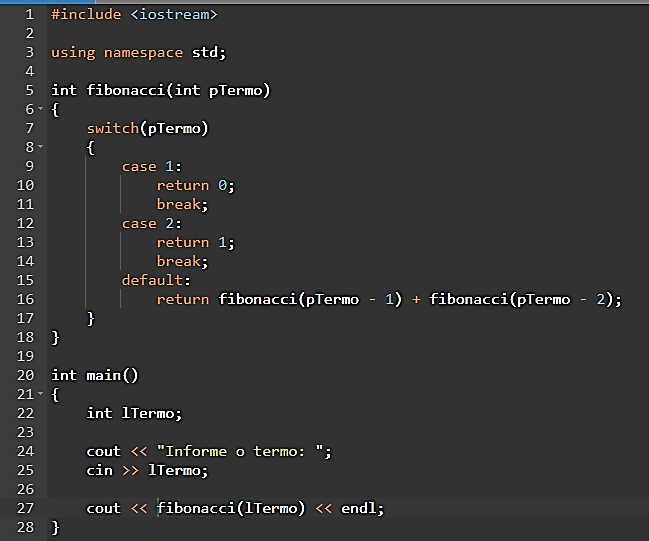The height and width of the screenshot is (541, 649).
Task: Click the opening brace on line 6
Action: 55,110
